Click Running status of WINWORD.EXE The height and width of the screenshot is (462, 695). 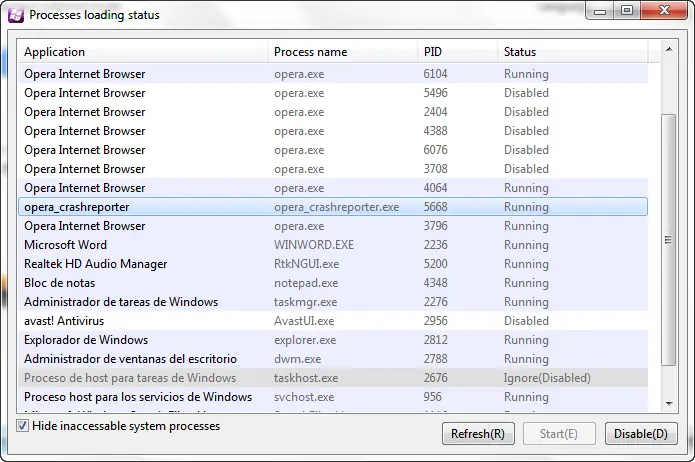pyautogui.click(x=526, y=245)
